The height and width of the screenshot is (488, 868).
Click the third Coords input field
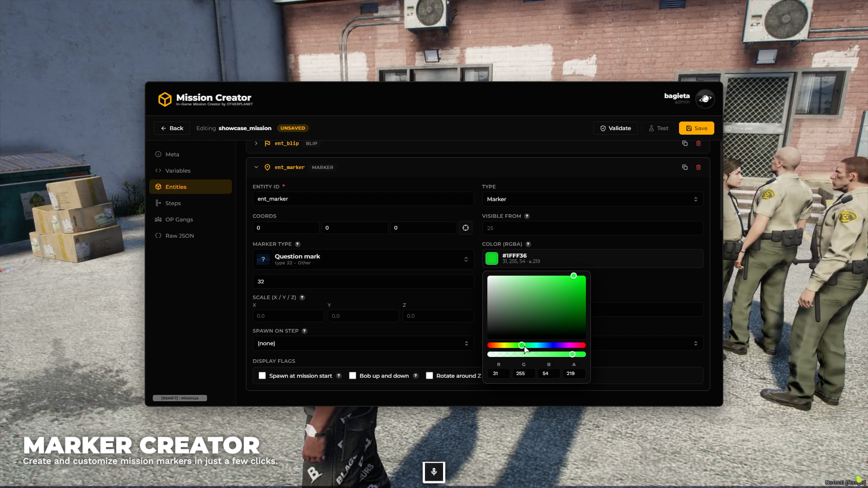click(423, 228)
